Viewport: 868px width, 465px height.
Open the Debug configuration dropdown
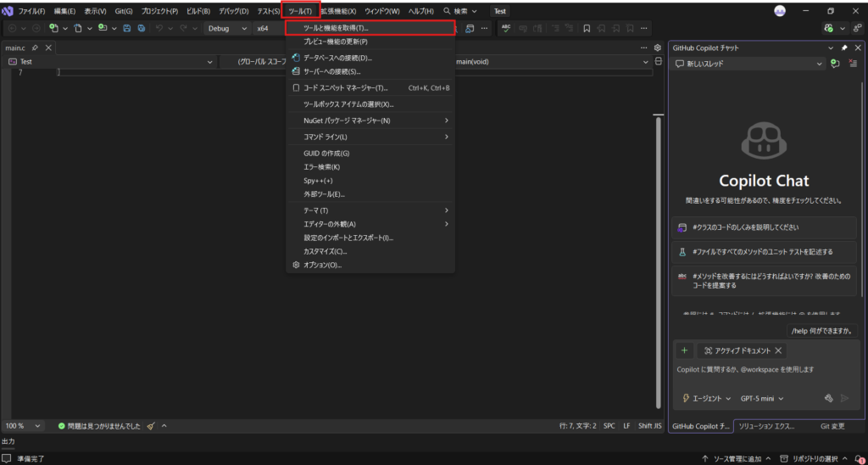click(x=227, y=28)
